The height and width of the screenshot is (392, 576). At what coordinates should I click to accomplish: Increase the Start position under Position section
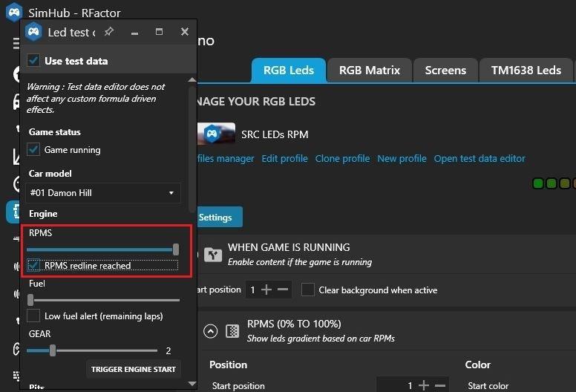(424, 385)
